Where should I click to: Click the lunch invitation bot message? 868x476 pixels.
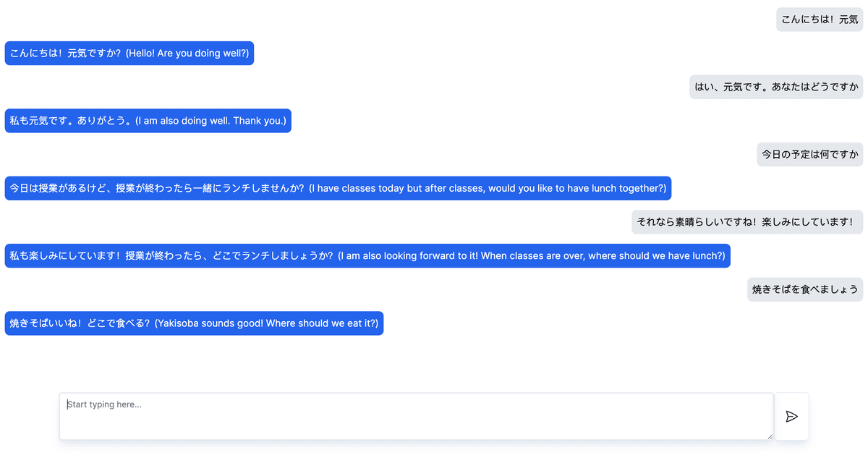[x=339, y=188]
